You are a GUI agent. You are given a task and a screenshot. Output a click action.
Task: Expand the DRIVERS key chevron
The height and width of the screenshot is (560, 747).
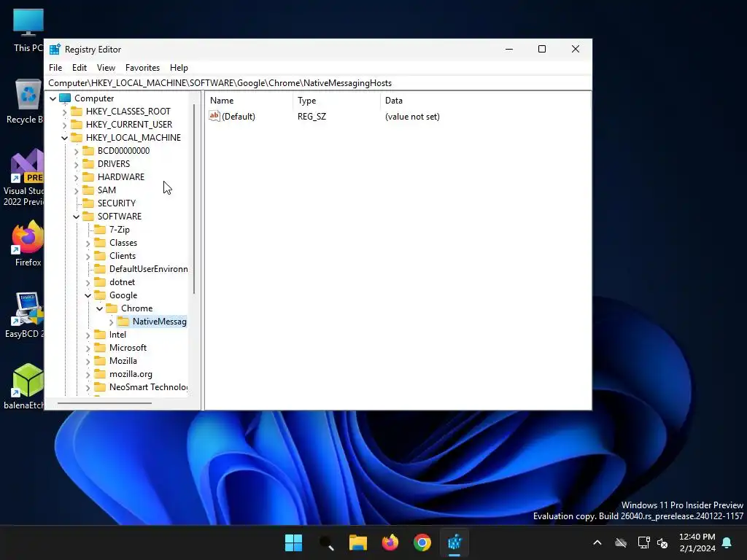[x=76, y=164]
